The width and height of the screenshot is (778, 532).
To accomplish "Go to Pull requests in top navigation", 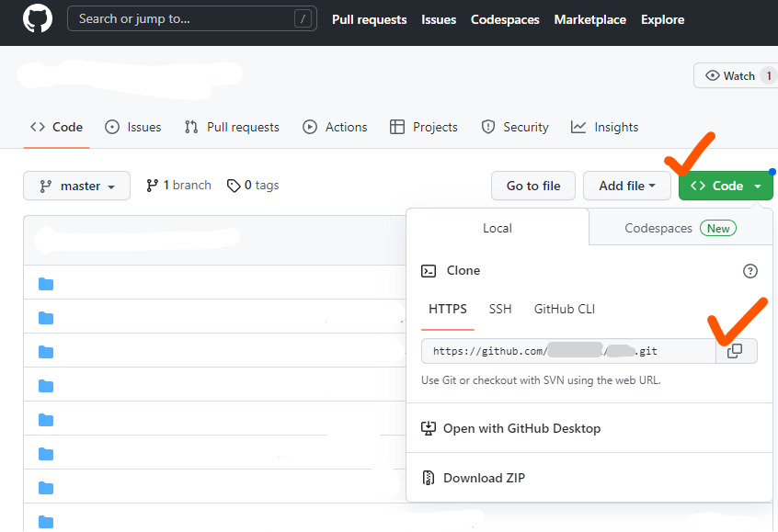I will pos(369,19).
